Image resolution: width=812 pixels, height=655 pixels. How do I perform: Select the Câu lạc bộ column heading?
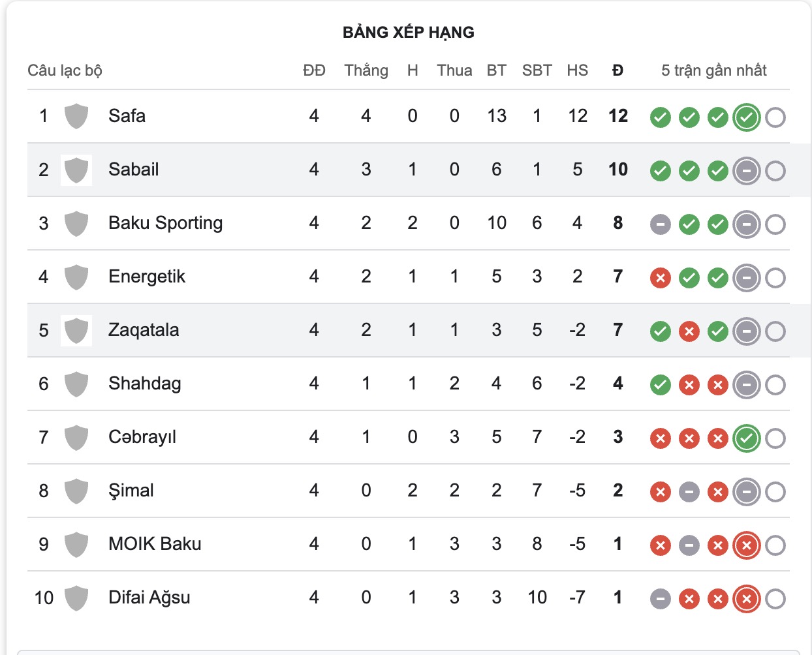pyautogui.click(x=64, y=70)
